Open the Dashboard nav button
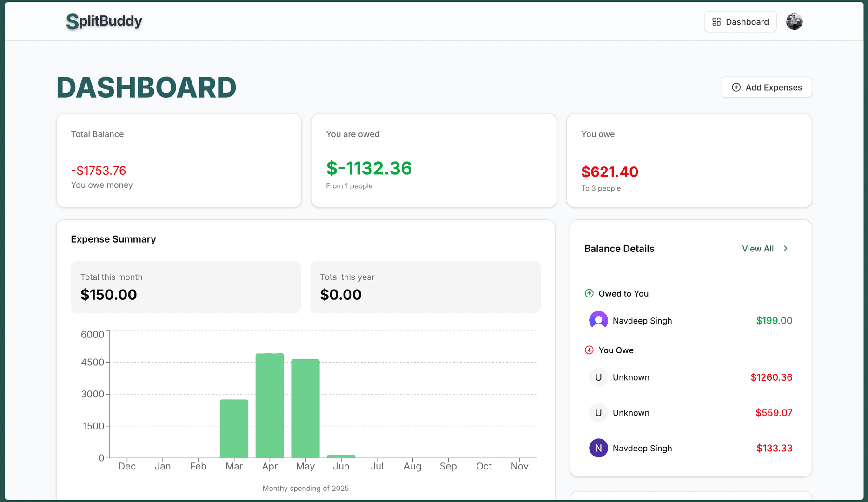This screenshot has height=502, width=868. click(x=740, y=22)
